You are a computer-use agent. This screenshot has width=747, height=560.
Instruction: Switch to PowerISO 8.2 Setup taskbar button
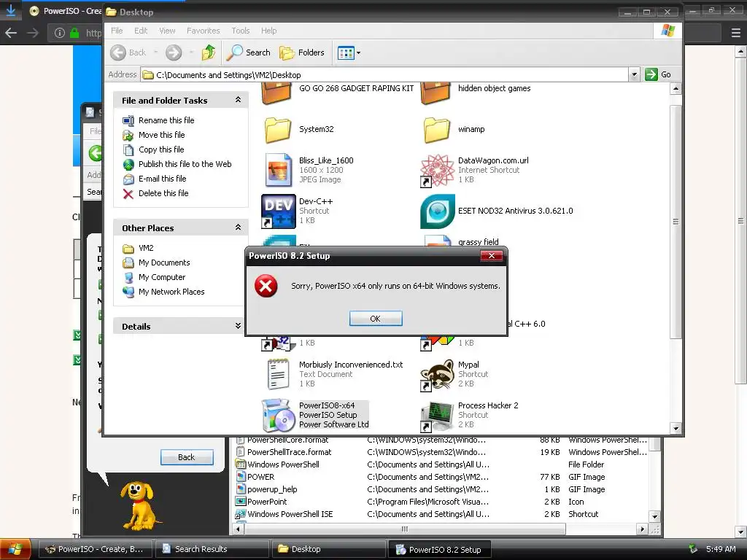[x=440, y=549]
